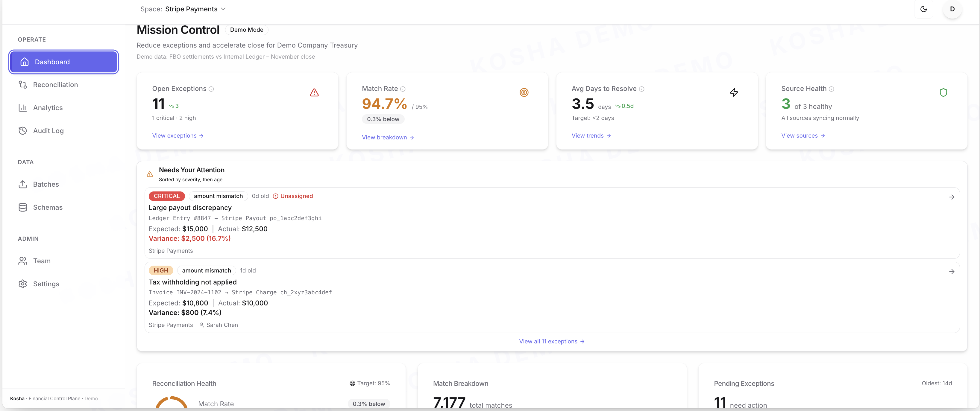
Task: Click the Batches upload icon
Action: [23, 184]
